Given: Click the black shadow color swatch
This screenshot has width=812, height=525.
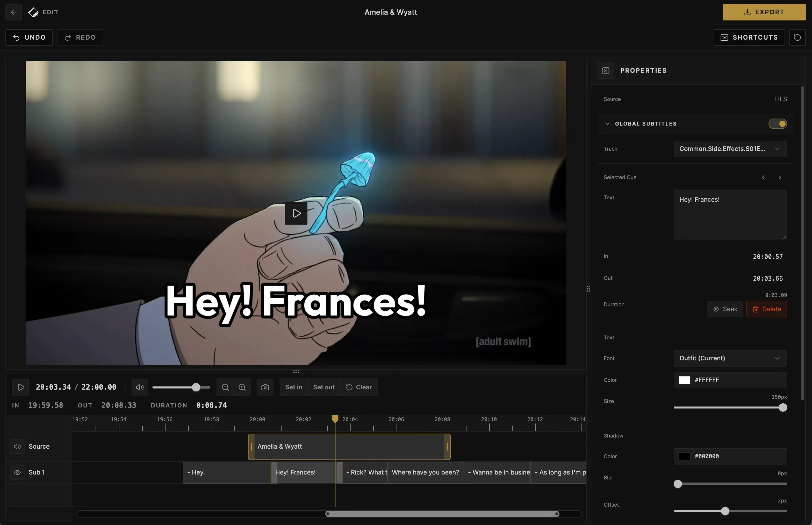Looking at the screenshot, I should [684, 456].
